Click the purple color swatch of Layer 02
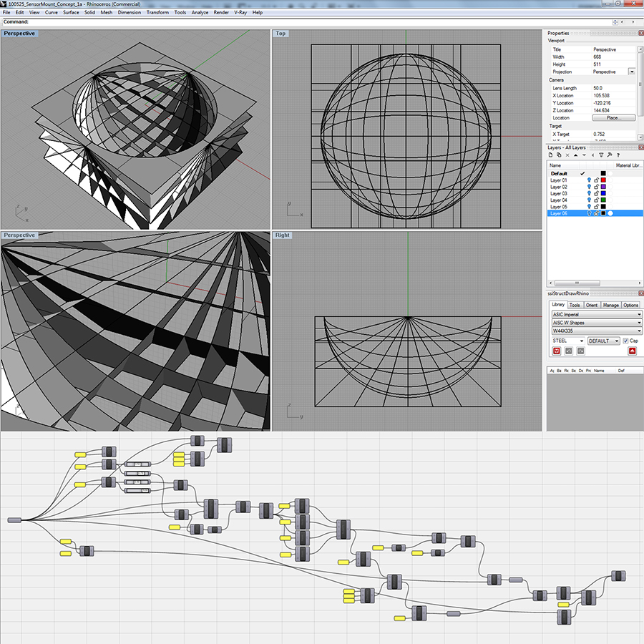 [603, 187]
